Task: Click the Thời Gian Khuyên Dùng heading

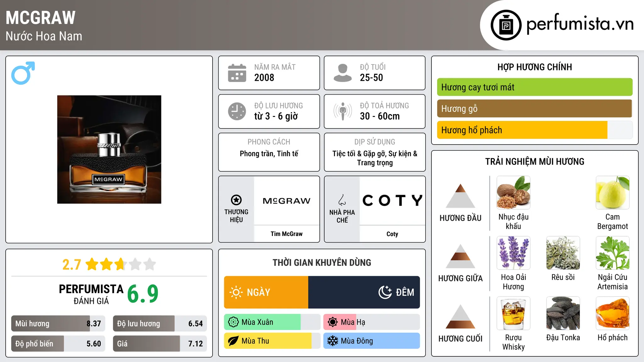Action: (x=322, y=263)
